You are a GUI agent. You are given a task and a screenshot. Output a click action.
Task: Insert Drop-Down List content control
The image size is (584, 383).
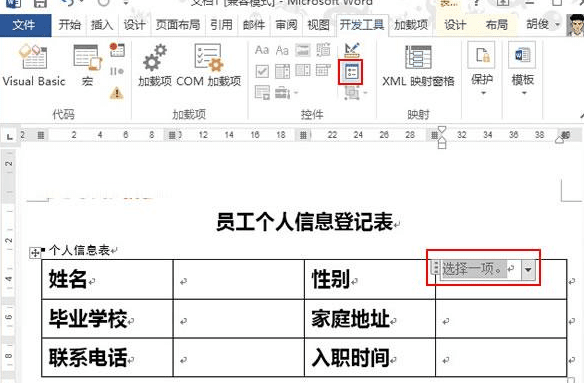tap(303, 70)
